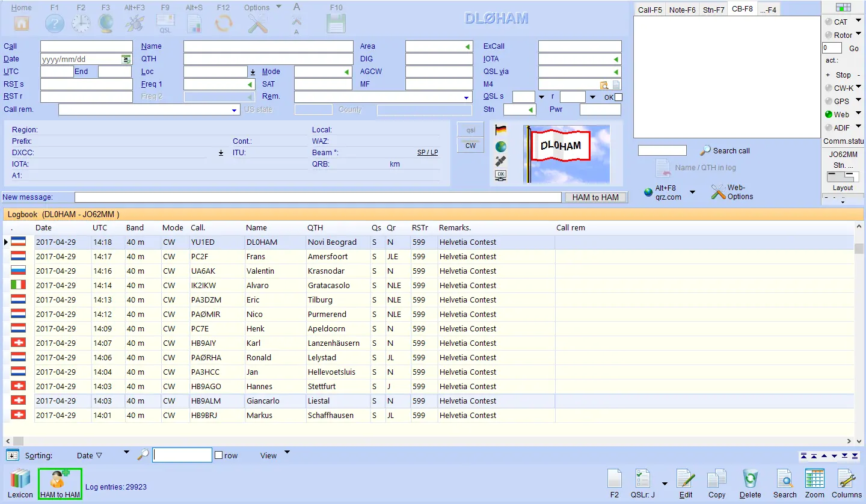This screenshot has width=866, height=504.
Task: Click the M4 field document icon
Action: click(616, 85)
